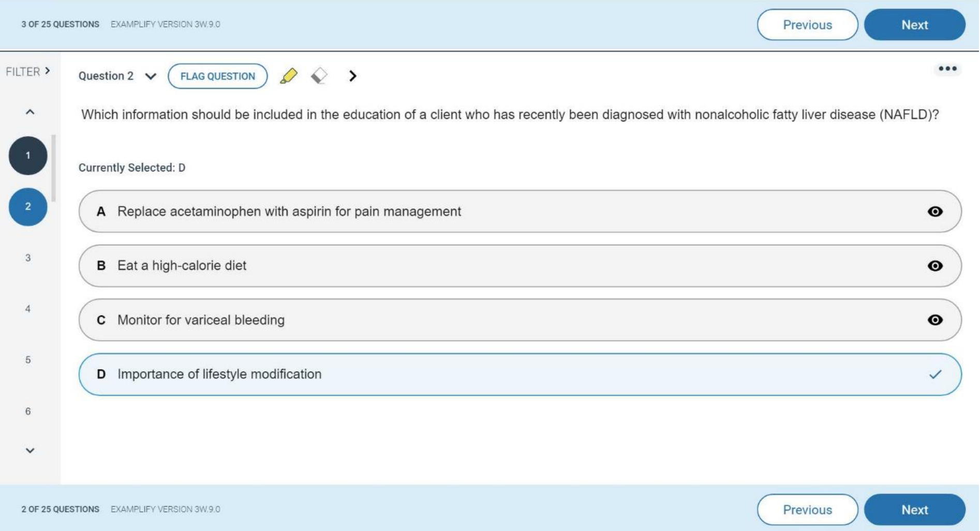The width and height of the screenshot is (980, 531).
Task: Hide answer C using eye icon
Action: 934,320
